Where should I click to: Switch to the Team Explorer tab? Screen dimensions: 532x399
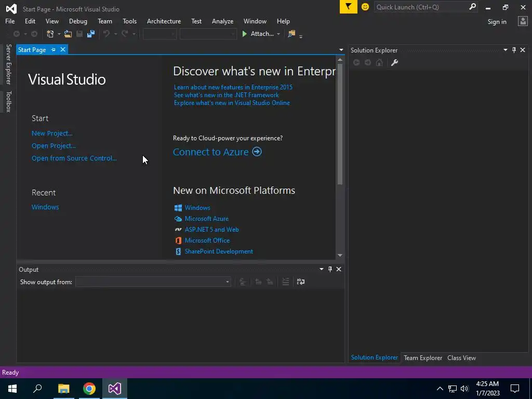423,357
